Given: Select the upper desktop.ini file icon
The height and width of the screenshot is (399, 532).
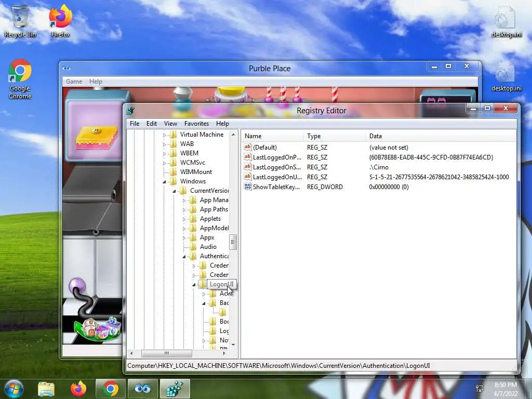Looking at the screenshot, I should (x=506, y=21).
